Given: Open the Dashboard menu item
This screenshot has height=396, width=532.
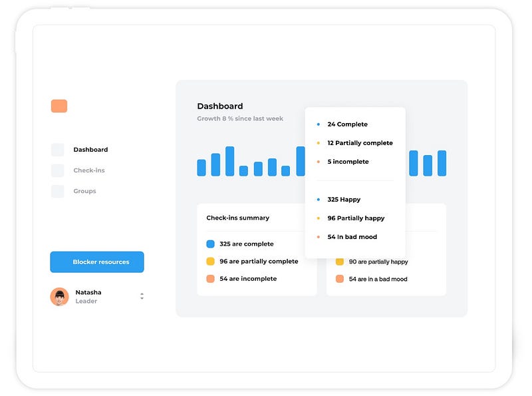Looking at the screenshot, I should click(x=90, y=150).
